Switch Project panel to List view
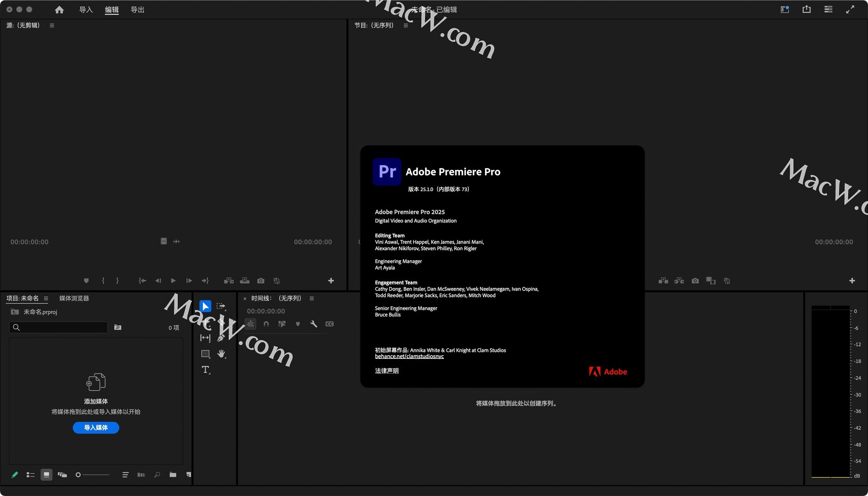The image size is (868, 496). (30, 474)
